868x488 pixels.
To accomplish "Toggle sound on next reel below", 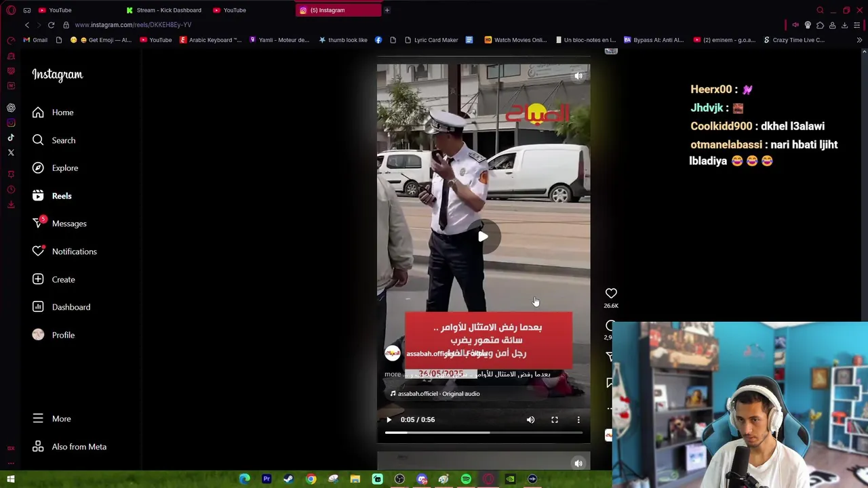I will coord(578,464).
